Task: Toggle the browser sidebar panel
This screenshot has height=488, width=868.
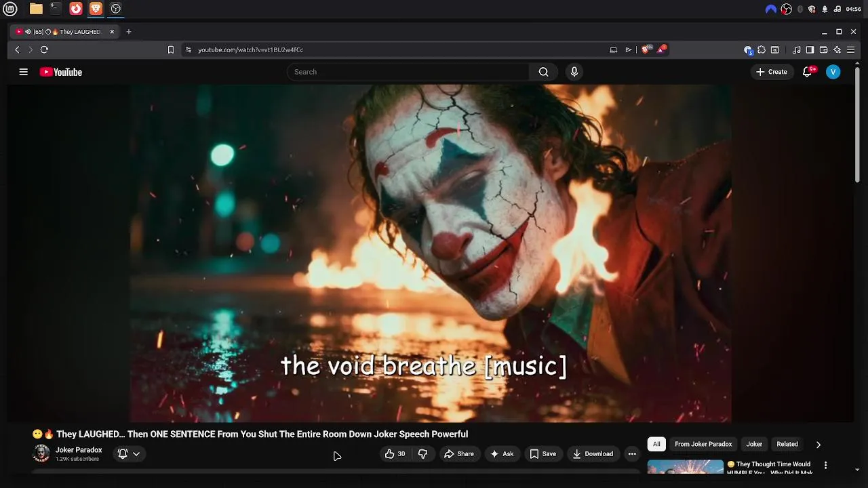Action: click(810, 49)
